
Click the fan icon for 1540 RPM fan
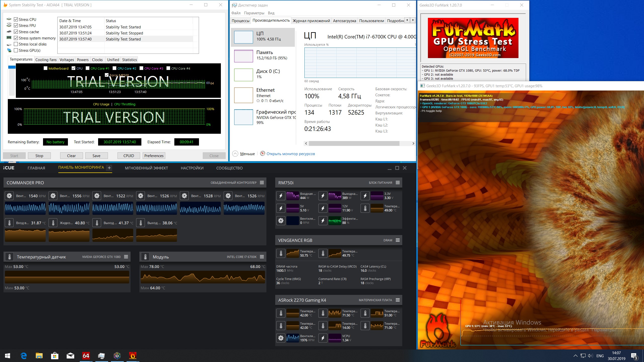pos(10,196)
